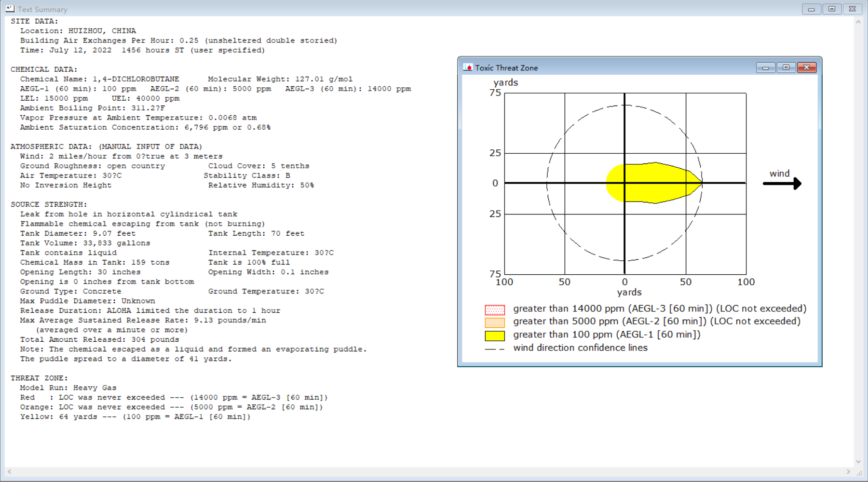Close the Toxic Threat Zone window
The width and height of the screenshot is (868, 482).
(807, 67)
